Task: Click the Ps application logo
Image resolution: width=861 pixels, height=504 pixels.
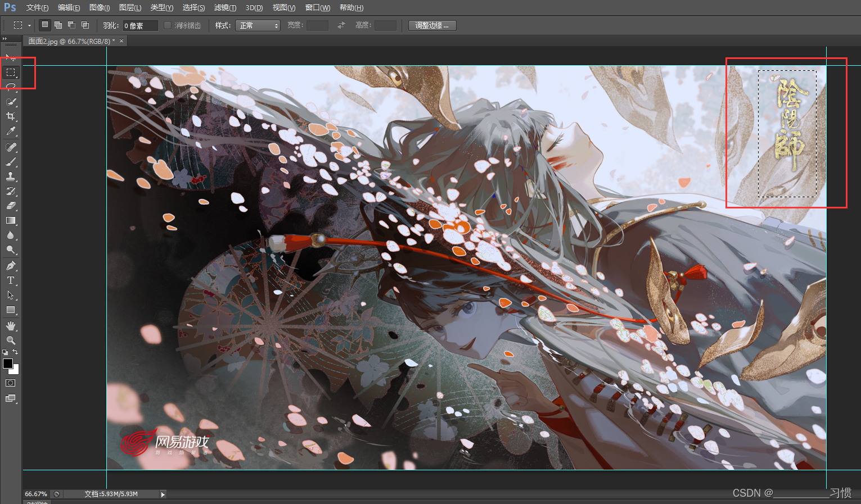Action: click(10, 7)
